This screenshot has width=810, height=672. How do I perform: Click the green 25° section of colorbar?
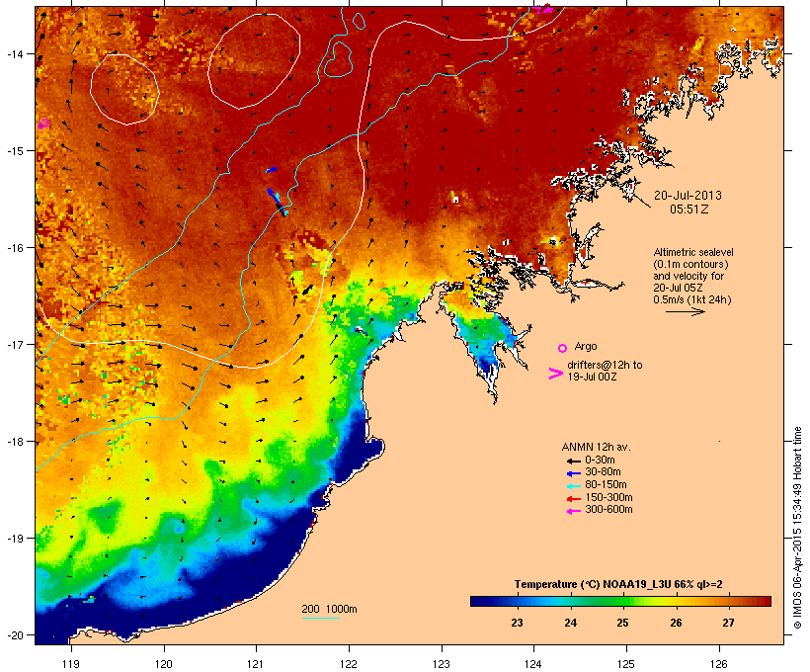tap(621, 601)
